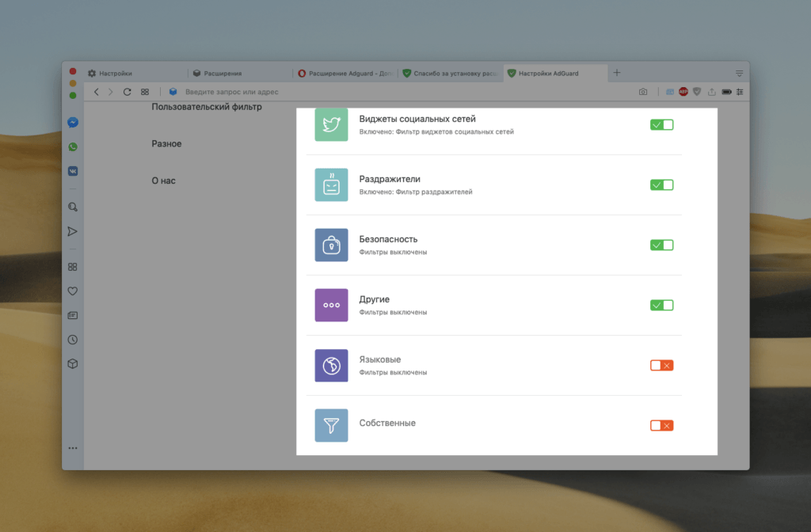The width and height of the screenshot is (811, 532).
Task: Click the share upload icon in toolbar
Action: tap(712, 92)
